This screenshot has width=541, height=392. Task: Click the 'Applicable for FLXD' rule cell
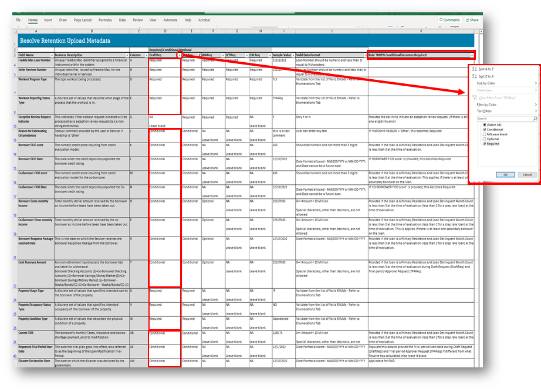tap(421, 363)
